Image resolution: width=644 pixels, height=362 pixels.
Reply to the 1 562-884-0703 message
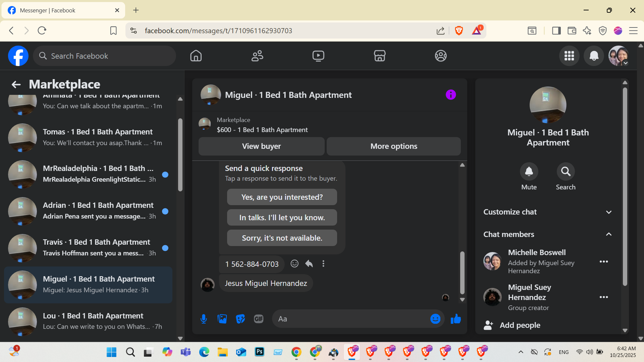click(309, 264)
